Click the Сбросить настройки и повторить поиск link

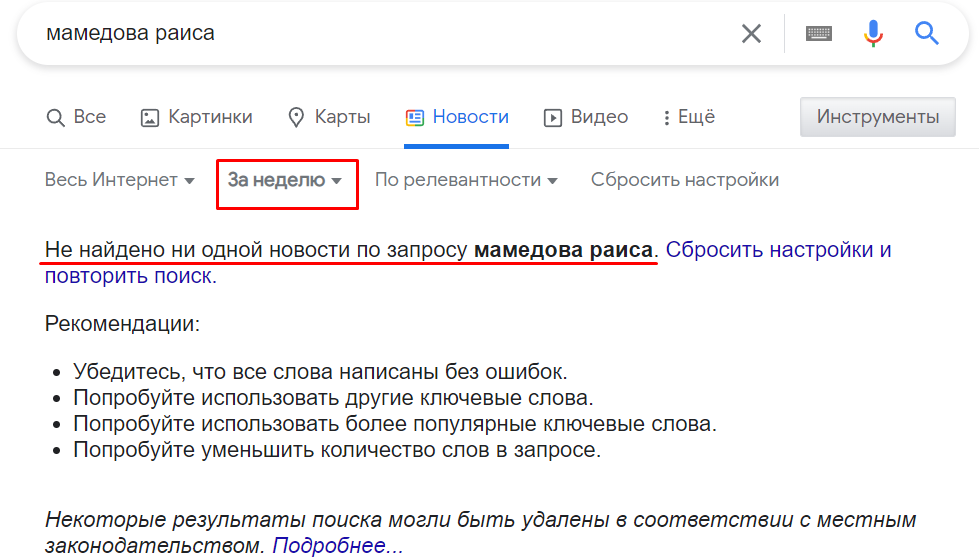pyautogui.click(x=779, y=250)
